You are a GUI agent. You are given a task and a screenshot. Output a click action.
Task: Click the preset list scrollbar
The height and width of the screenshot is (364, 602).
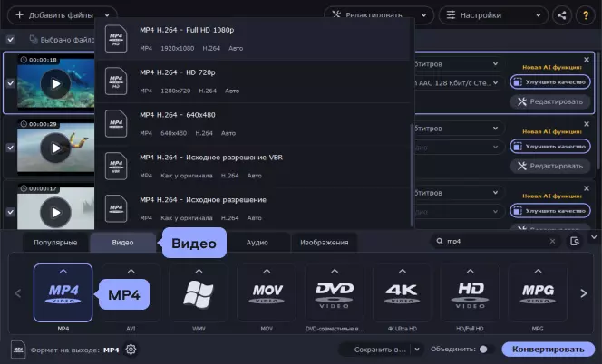click(412, 175)
